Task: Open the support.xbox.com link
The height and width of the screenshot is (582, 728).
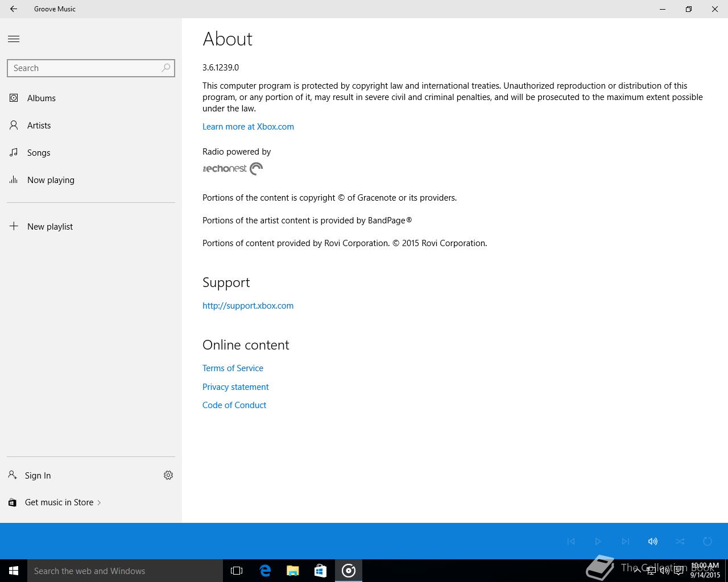Action: 248,305
